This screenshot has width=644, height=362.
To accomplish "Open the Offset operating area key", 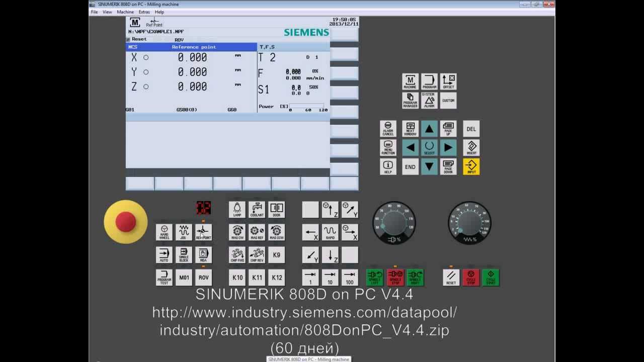I will (448, 81).
